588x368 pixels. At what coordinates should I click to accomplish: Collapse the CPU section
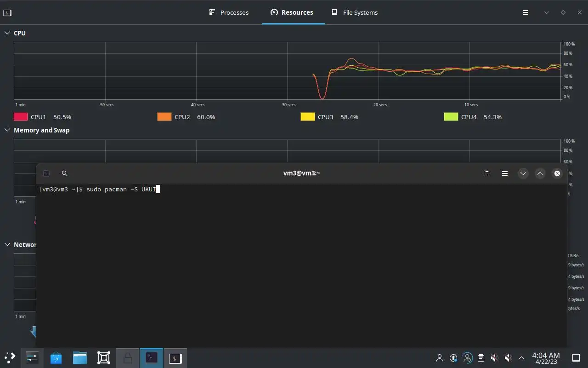pos(7,33)
